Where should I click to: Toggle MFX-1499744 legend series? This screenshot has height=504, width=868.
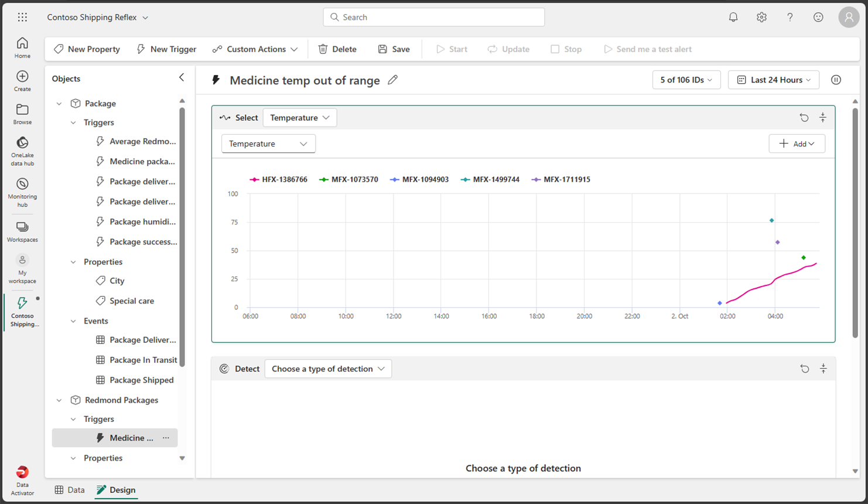coord(490,179)
